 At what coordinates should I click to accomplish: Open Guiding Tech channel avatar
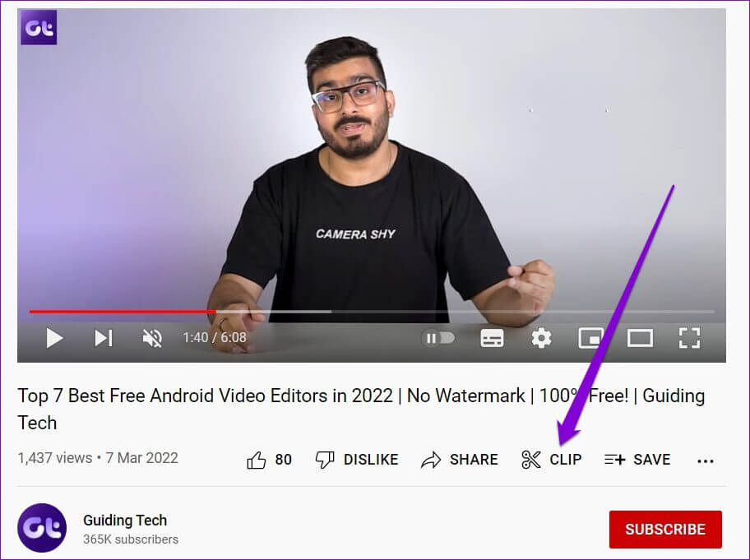(x=42, y=528)
